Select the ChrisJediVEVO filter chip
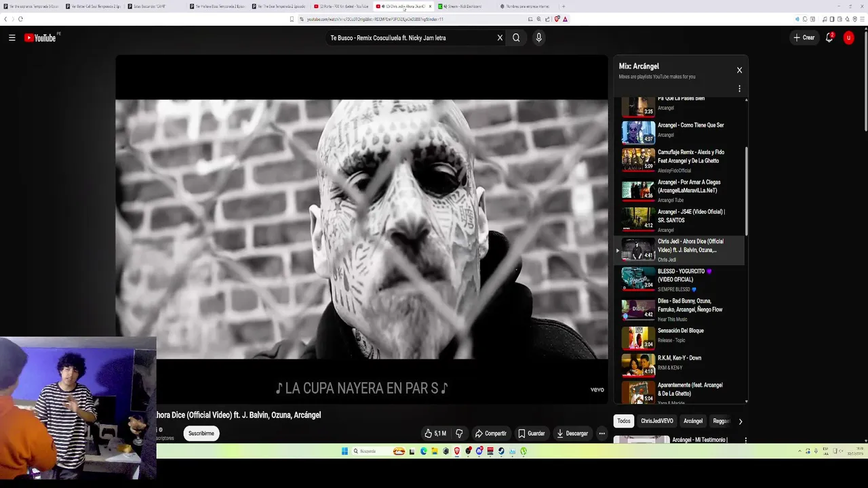 click(x=657, y=421)
